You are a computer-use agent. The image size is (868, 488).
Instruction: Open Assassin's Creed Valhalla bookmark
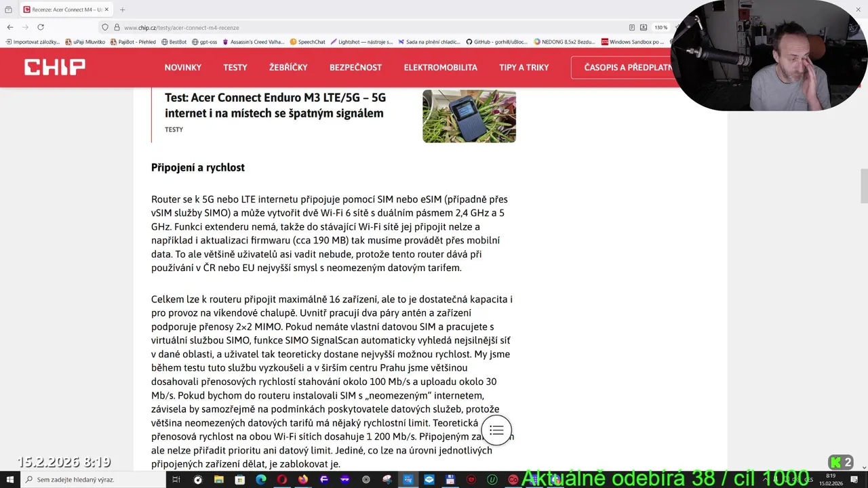tap(254, 42)
